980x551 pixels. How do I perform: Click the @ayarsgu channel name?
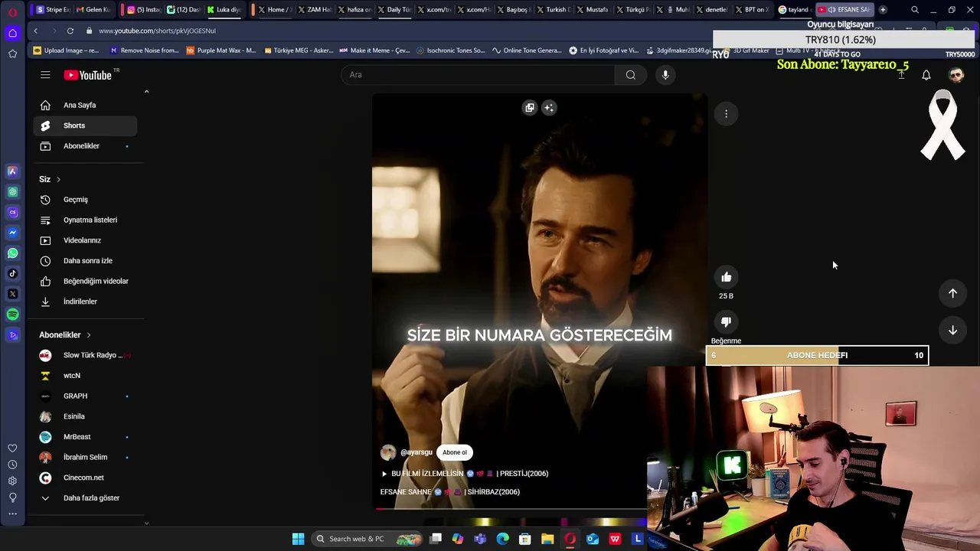click(x=416, y=452)
